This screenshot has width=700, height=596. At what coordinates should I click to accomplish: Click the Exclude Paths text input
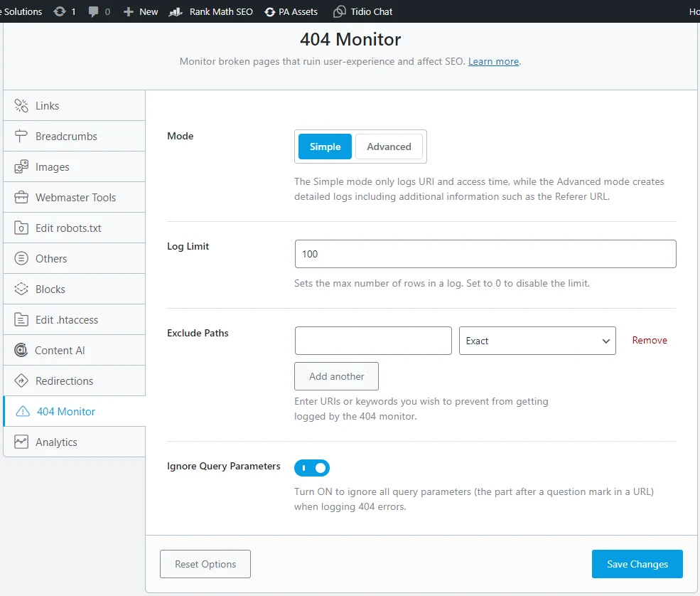[x=373, y=341]
